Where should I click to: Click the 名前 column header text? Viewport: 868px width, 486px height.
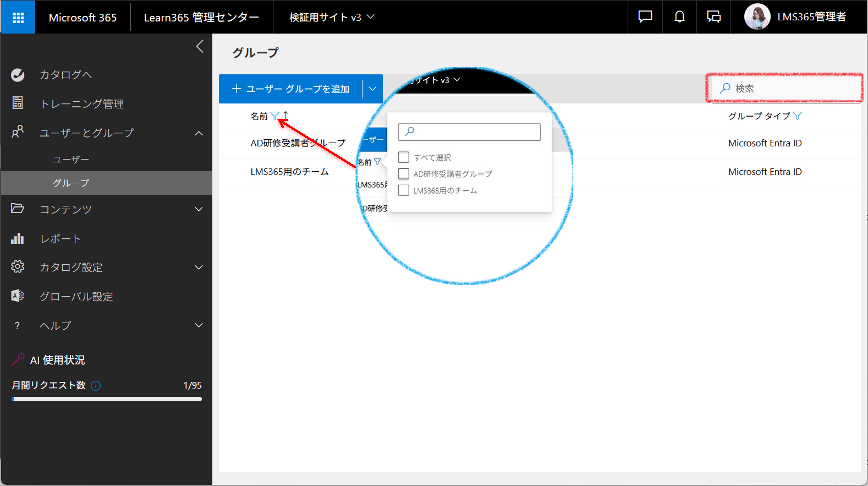click(x=259, y=116)
